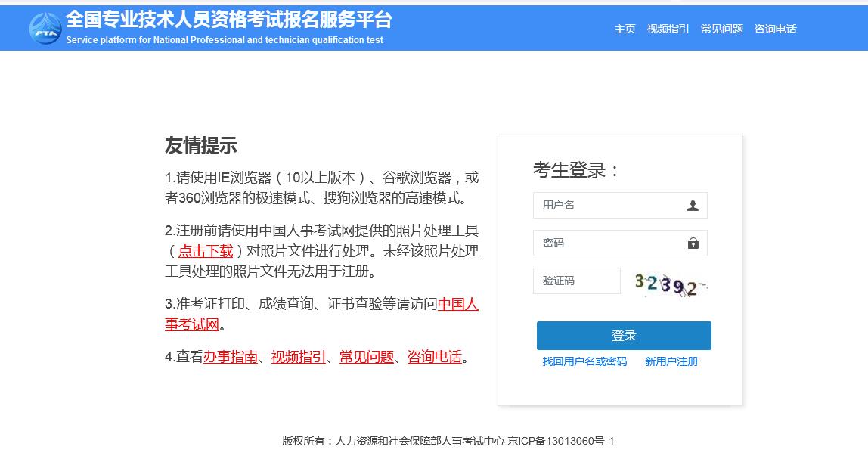
Task: Click the 点击下载 photo tool link
Action: pos(206,251)
